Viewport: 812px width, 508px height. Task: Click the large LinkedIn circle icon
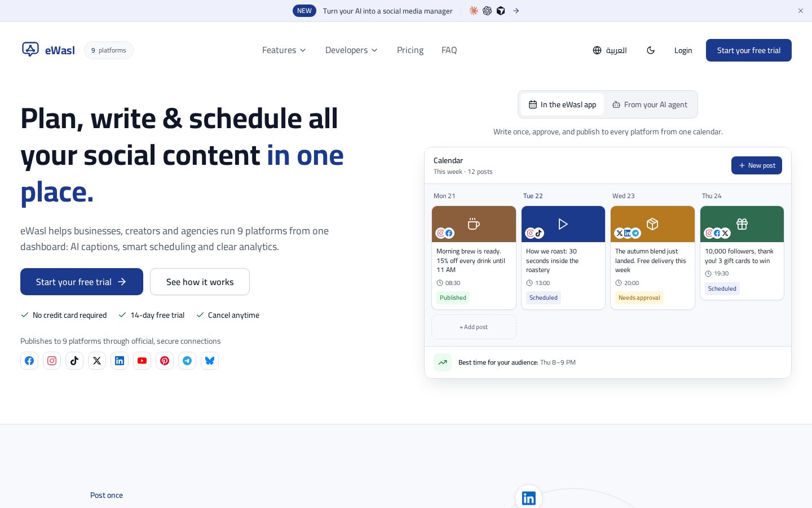529,498
